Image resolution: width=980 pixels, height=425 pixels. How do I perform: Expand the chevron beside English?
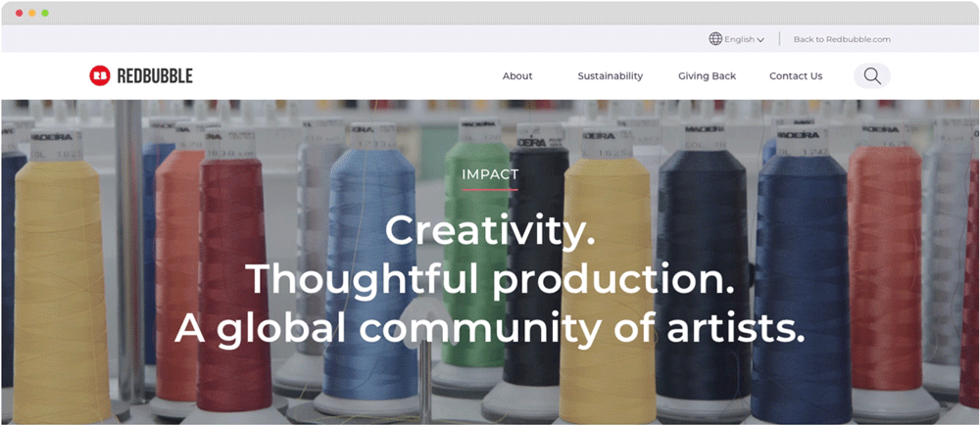(760, 40)
